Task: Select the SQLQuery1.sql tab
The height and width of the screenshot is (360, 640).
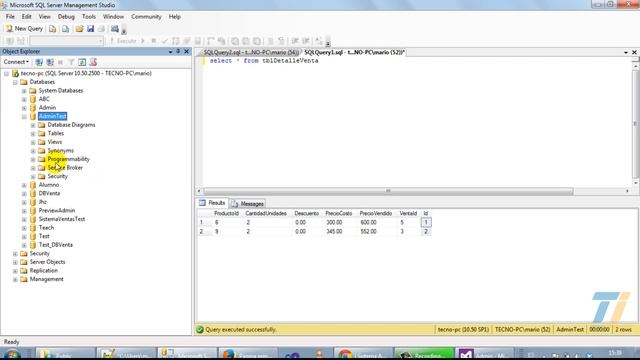Action: pos(354,52)
